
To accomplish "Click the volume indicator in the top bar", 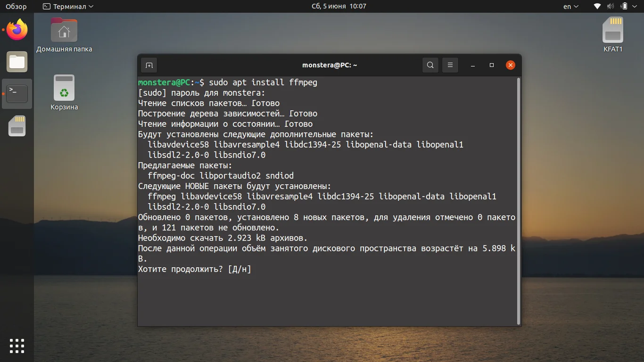I will click(611, 6).
